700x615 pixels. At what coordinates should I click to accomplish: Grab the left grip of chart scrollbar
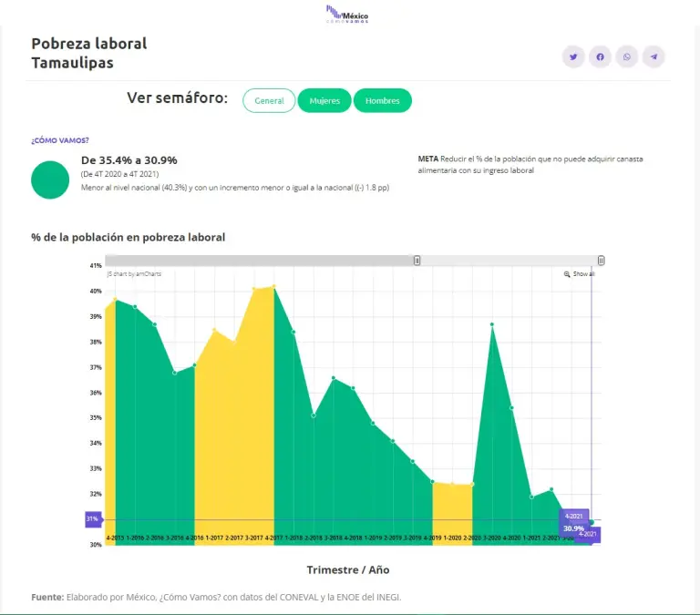point(417,261)
